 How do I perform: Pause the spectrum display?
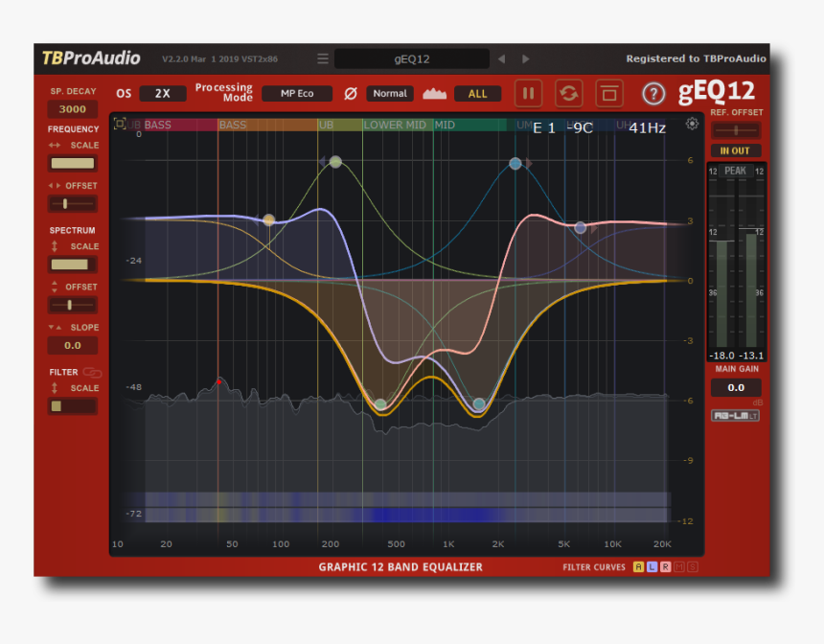click(x=528, y=94)
